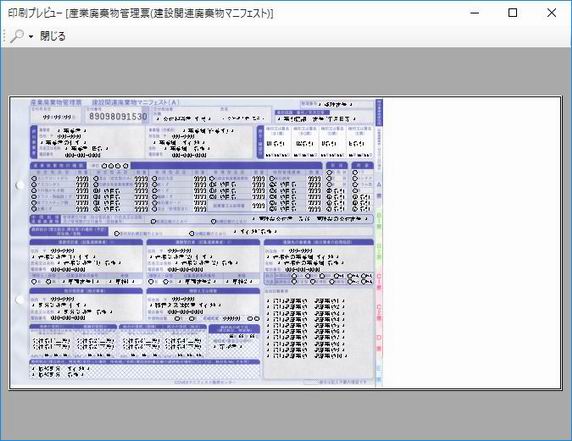
Task: Click the toolbar's dotted grip handle
Action: click(4, 36)
